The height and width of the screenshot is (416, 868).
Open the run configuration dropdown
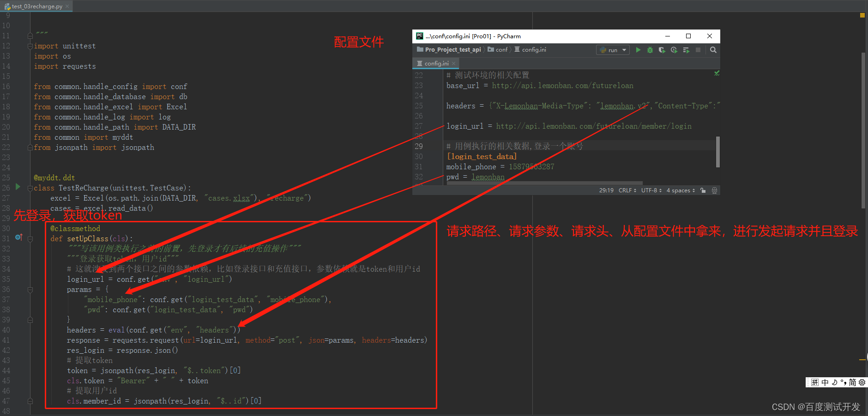[613, 50]
